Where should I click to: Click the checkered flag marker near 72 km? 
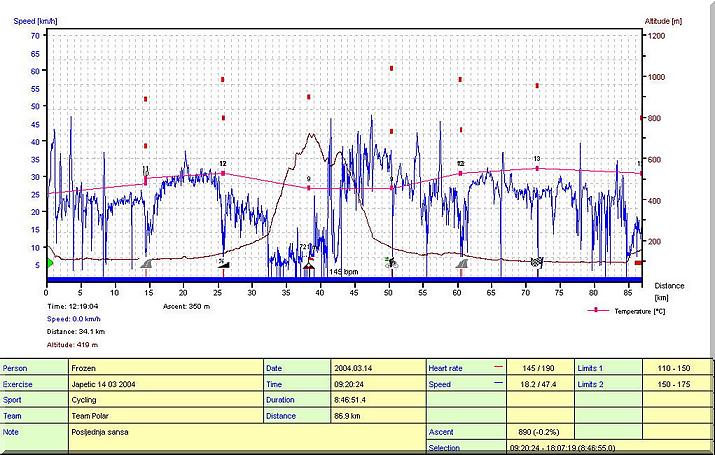tap(537, 263)
